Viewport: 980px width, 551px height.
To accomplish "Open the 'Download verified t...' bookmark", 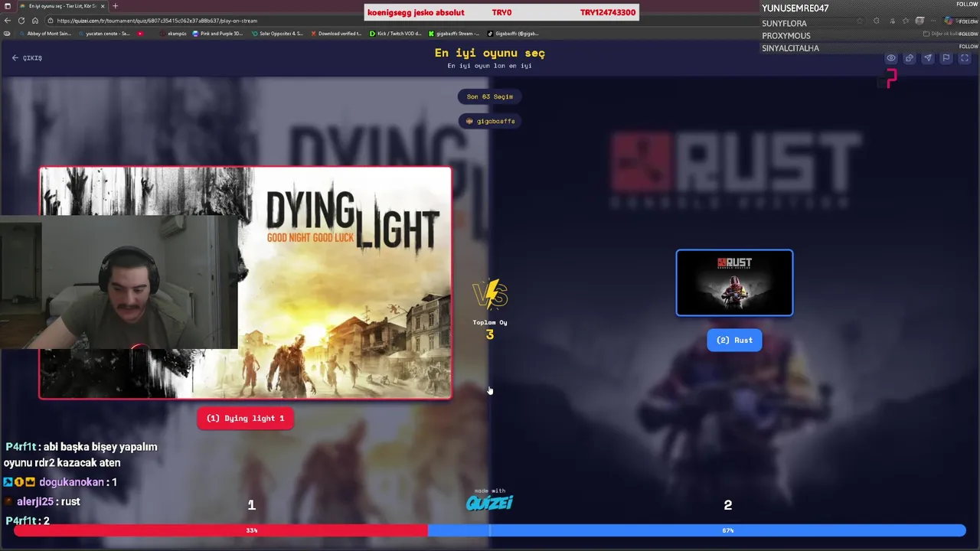I will (x=336, y=34).
